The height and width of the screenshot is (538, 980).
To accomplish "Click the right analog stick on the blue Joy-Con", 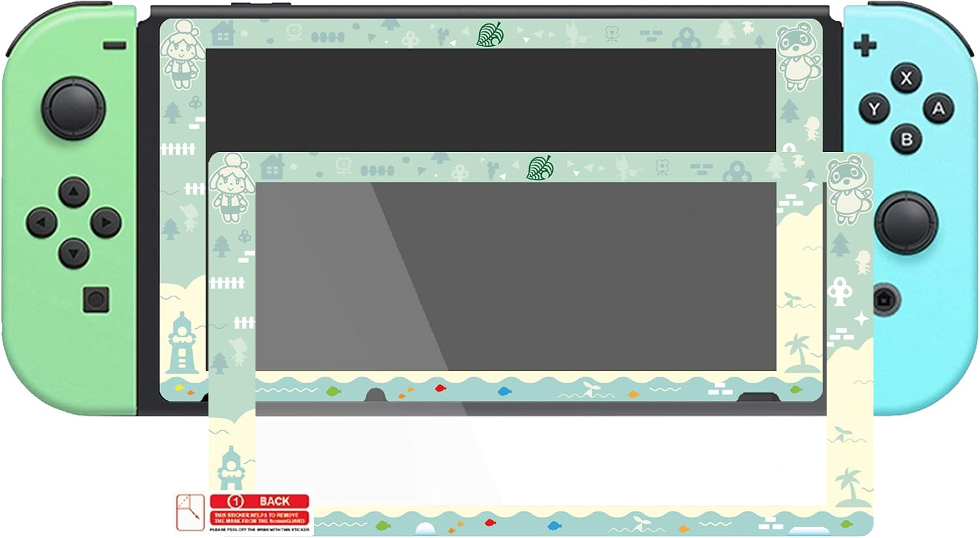I will point(906,224).
